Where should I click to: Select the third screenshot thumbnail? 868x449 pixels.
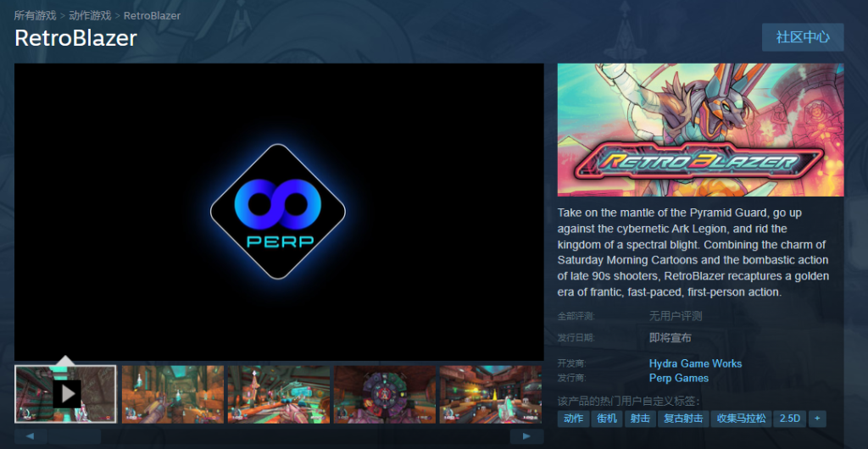[279, 394]
